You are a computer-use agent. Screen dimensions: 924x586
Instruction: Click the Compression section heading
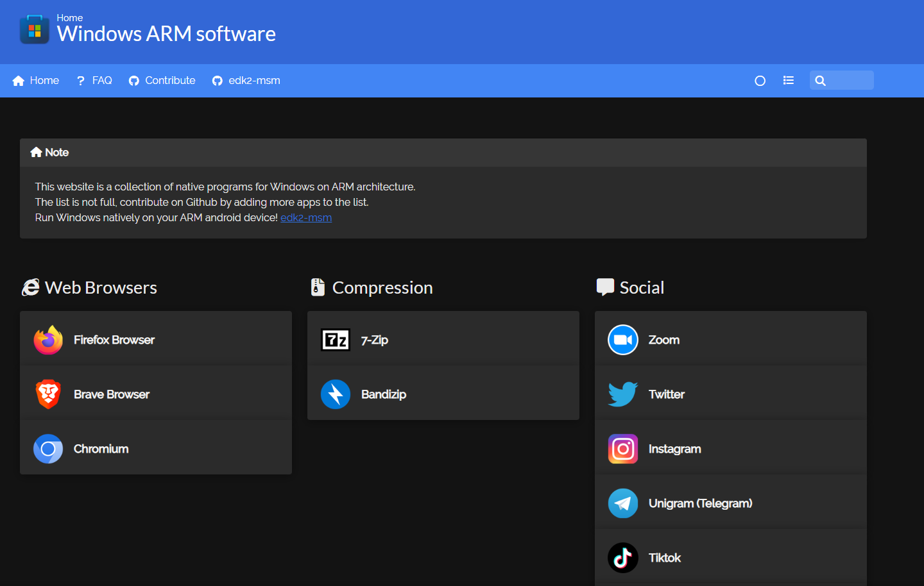(382, 288)
